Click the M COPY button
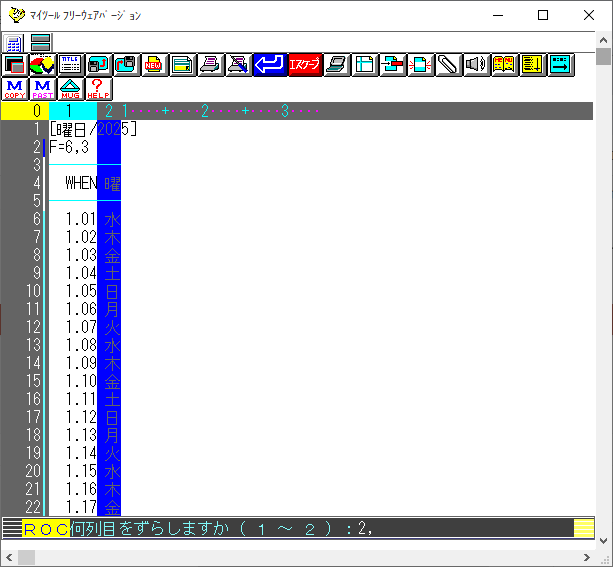The width and height of the screenshot is (613, 567). click(x=15, y=89)
